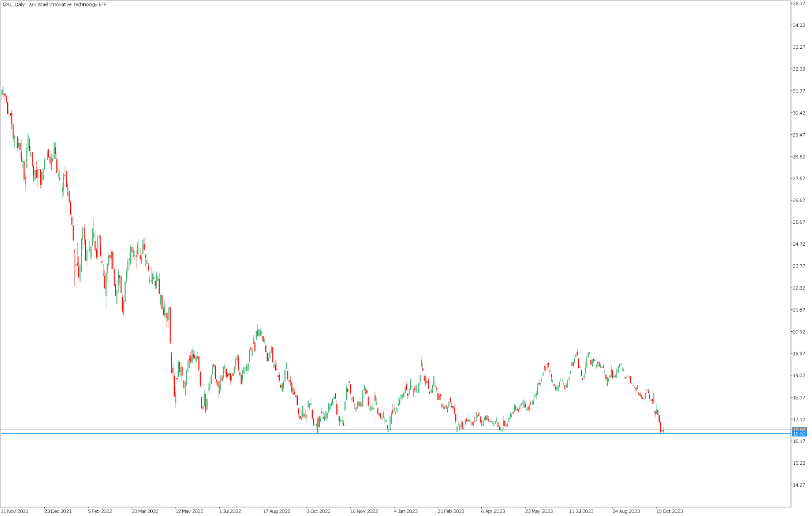Screen dimensions: 812x516
Task: Click the 21.87 price axis label
Action: tap(799, 310)
